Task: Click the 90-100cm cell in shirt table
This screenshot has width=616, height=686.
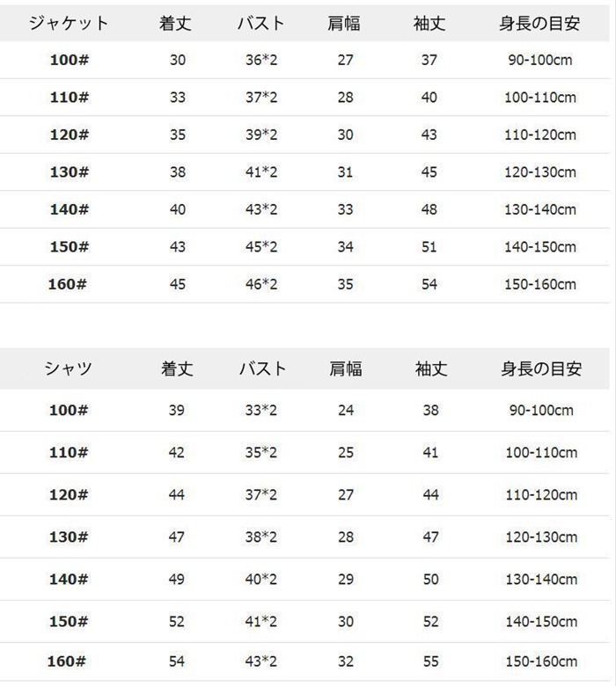Action: click(x=540, y=411)
